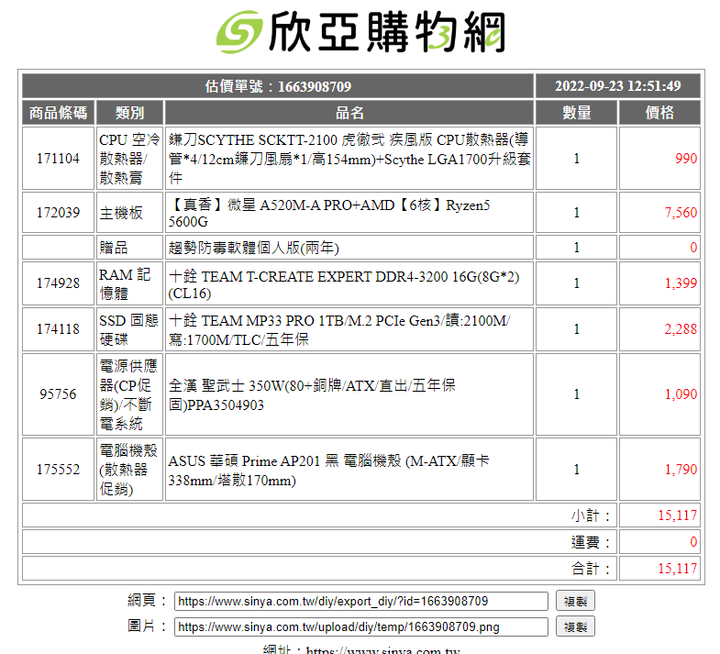This screenshot has width=720, height=654.
Task: Click the 合計 amount 15,117
Action: [677, 569]
